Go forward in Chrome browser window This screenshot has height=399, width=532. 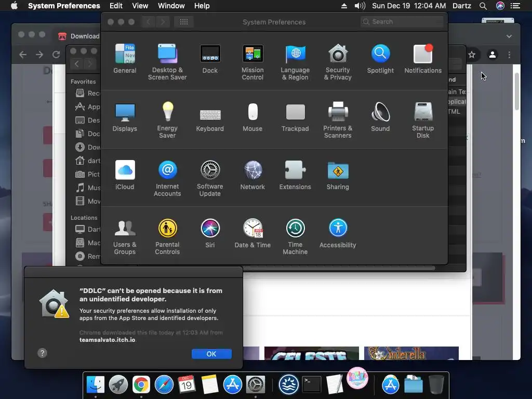tap(39, 54)
